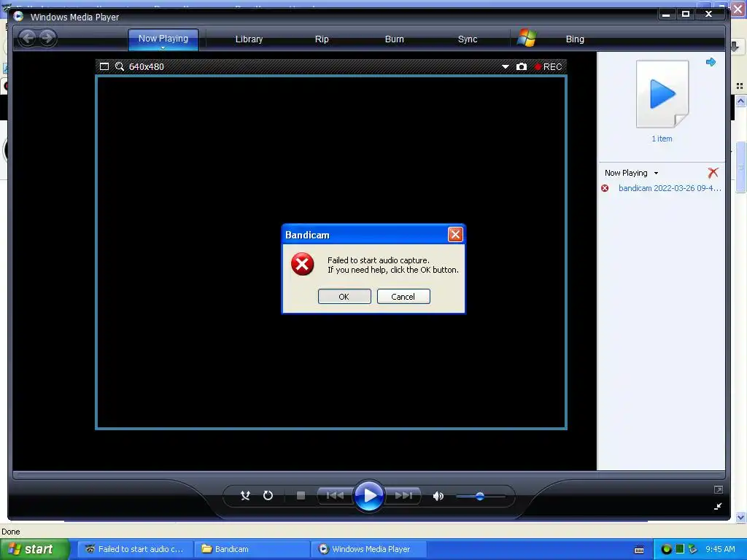Screen dimensions: 747x560
Task: Click OK in the Bandicam error dialog
Action: (x=344, y=296)
